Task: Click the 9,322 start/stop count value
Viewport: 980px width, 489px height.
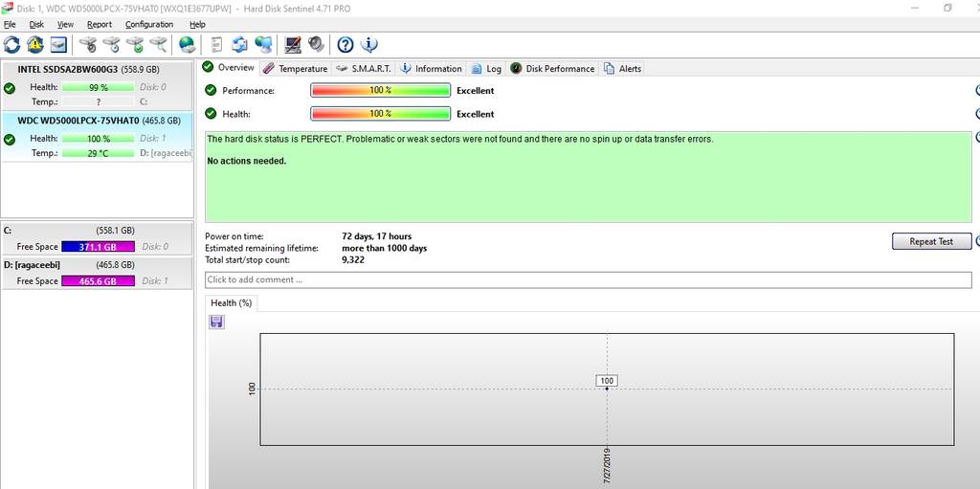Action: pyautogui.click(x=353, y=259)
